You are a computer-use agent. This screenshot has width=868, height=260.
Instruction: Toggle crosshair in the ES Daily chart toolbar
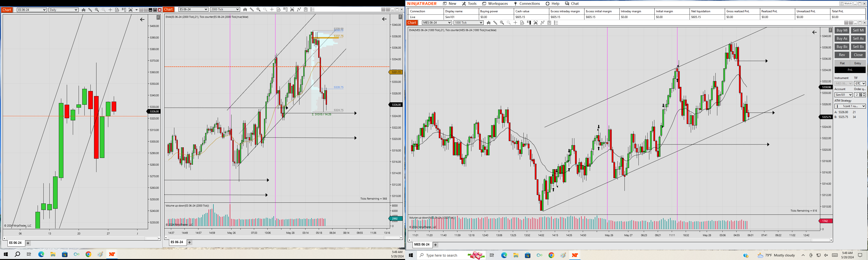[x=110, y=10]
